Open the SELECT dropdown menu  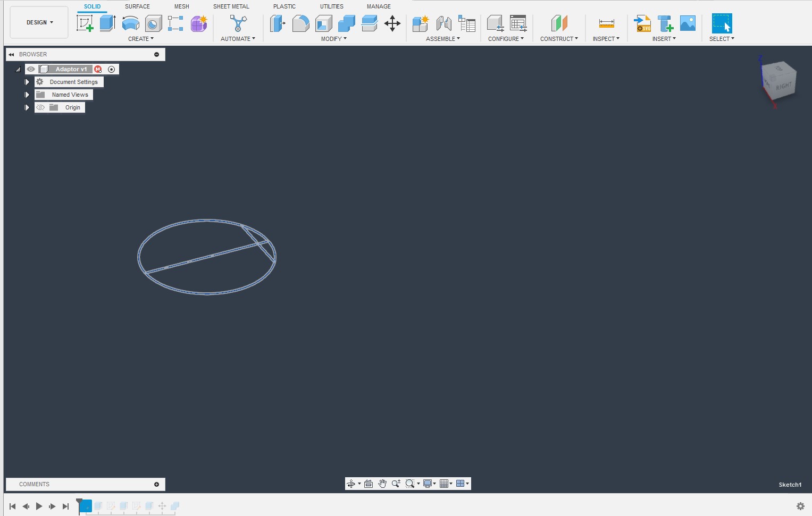click(722, 39)
